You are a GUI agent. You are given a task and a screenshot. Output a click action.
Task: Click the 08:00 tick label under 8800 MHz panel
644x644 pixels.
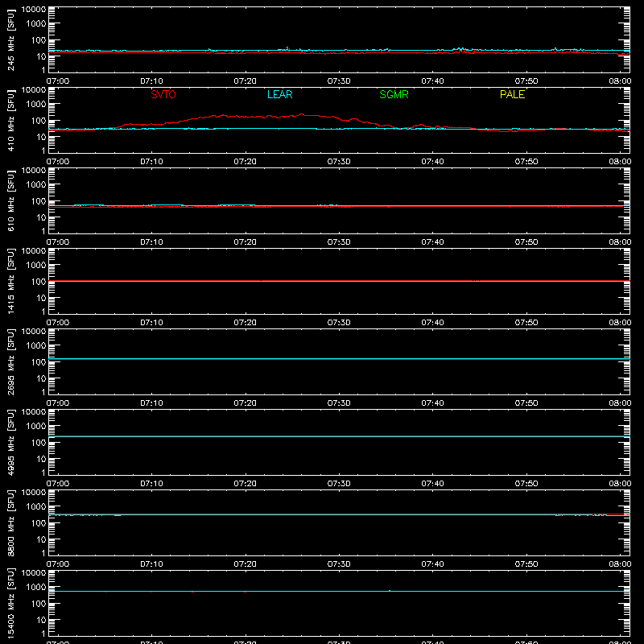point(620,564)
